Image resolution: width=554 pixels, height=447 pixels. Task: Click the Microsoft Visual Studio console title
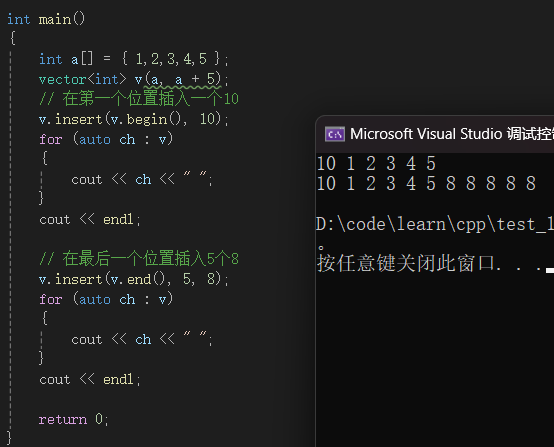point(452,134)
